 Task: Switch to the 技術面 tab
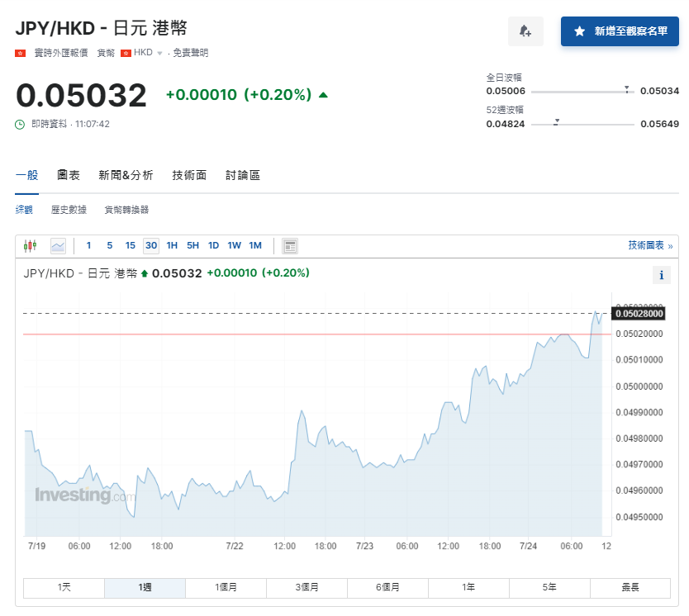pyautogui.click(x=188, y=174)
